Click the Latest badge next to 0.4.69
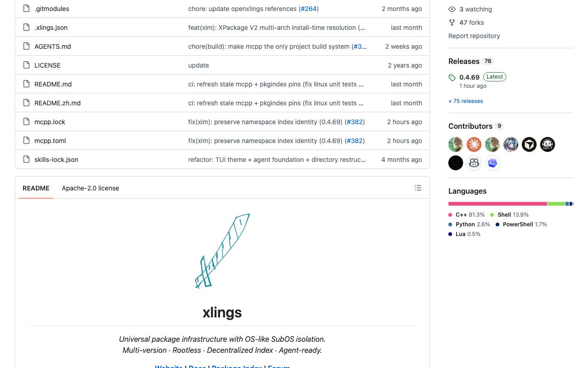The image size is (588, 368). [x=495, y=77]
